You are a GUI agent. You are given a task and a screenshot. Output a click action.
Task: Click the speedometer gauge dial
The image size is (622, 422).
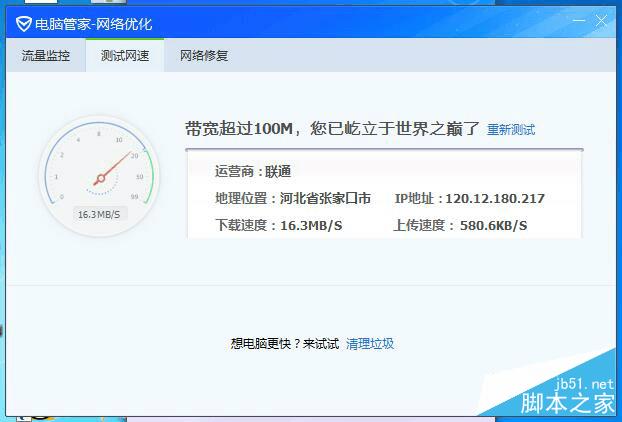tap(99, 176)
